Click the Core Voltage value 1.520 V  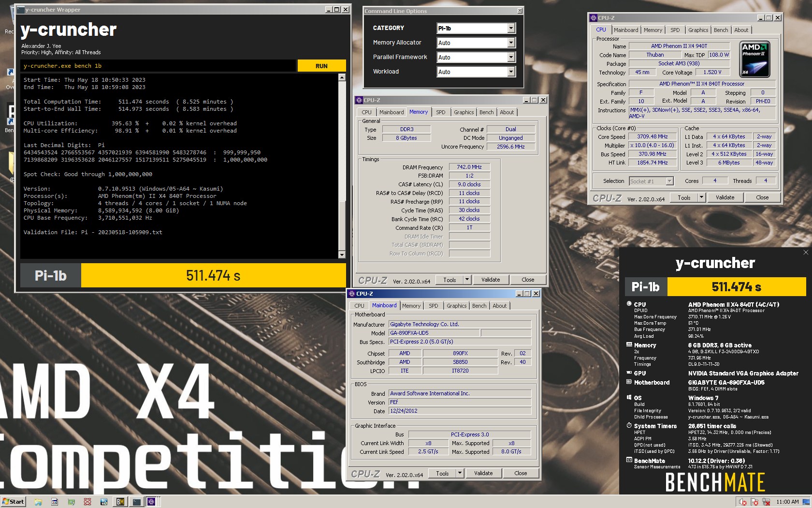pyautogui.click(x=712, y=72)
